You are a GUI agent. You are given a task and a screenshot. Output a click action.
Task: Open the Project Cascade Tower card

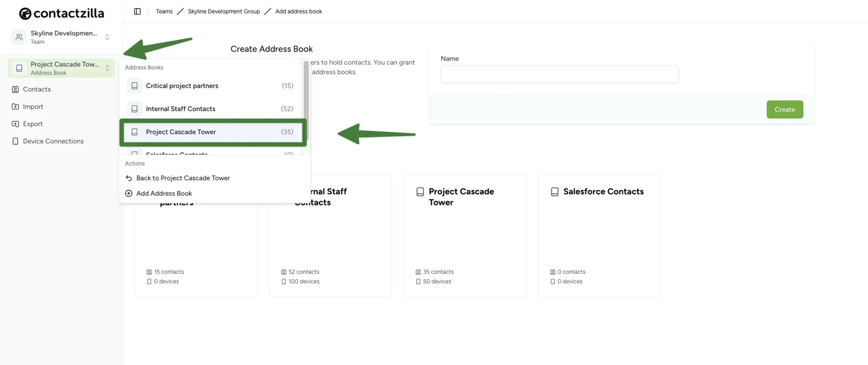pyautogui.click(x=465, y=235)
